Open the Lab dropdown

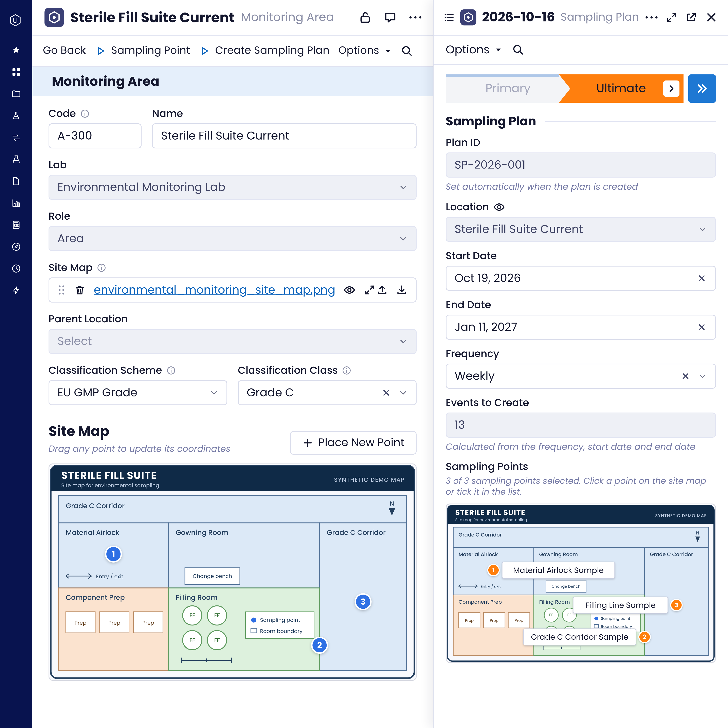(233, 187)
